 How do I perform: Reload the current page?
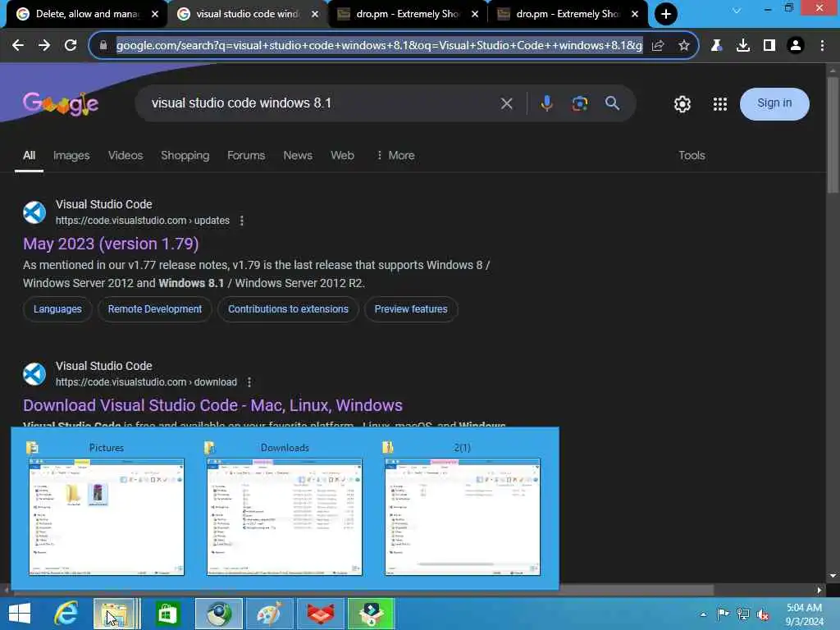click(x=71, y=46)
